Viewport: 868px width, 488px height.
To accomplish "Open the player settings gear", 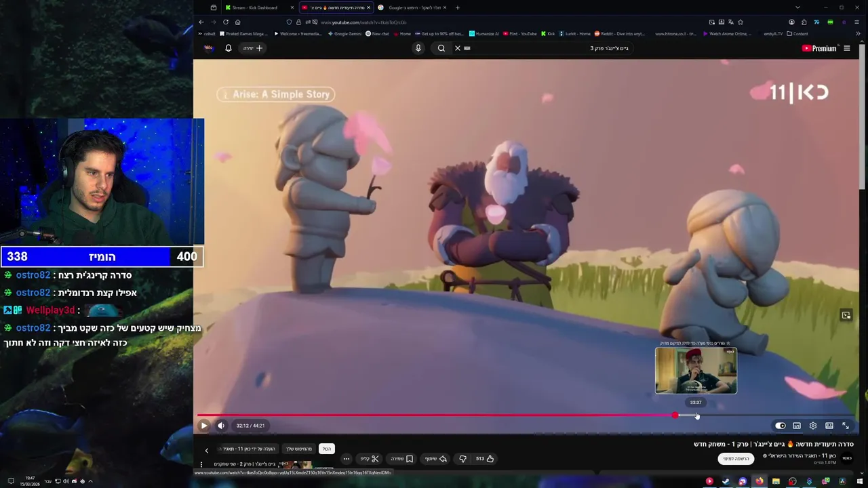I will 813,426.
